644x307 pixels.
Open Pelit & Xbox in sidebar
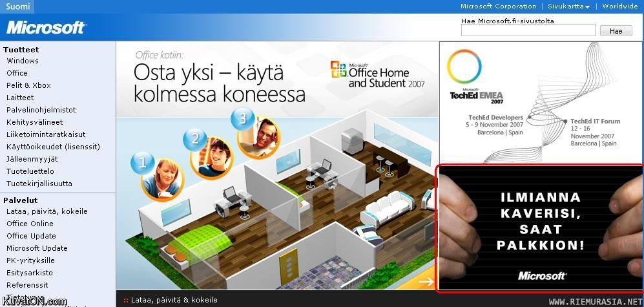(x=28, y=85)
